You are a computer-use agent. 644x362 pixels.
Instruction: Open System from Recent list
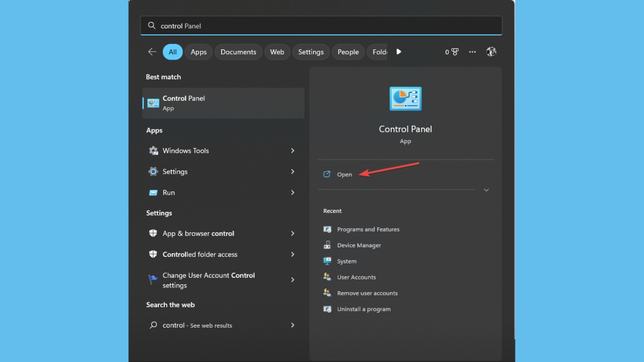347,262
